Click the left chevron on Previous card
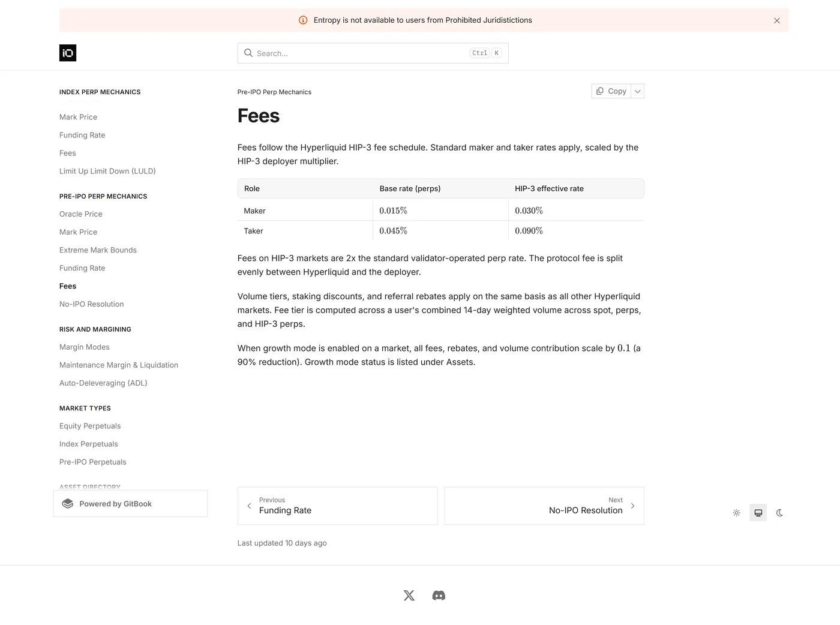Screen dimensions: 840x625 coord(249,506)
